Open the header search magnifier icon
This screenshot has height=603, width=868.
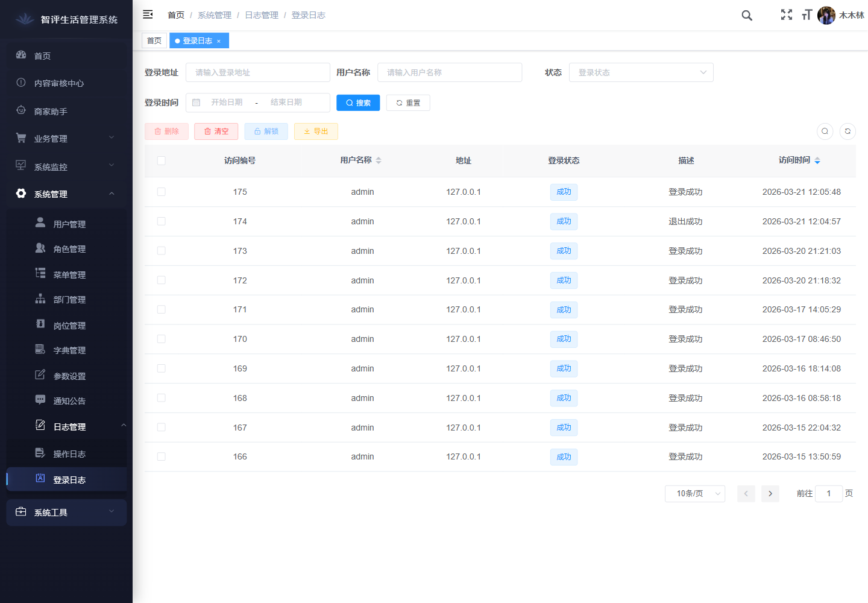point(747,16)
